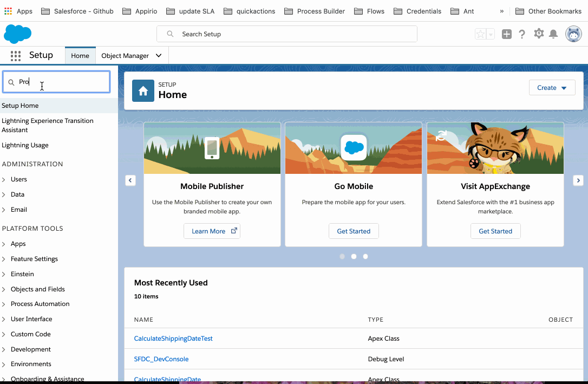Screen dimensions: 588x384
Task: Open the Salesforce cloud logo
Action: (x=18, y=34)
